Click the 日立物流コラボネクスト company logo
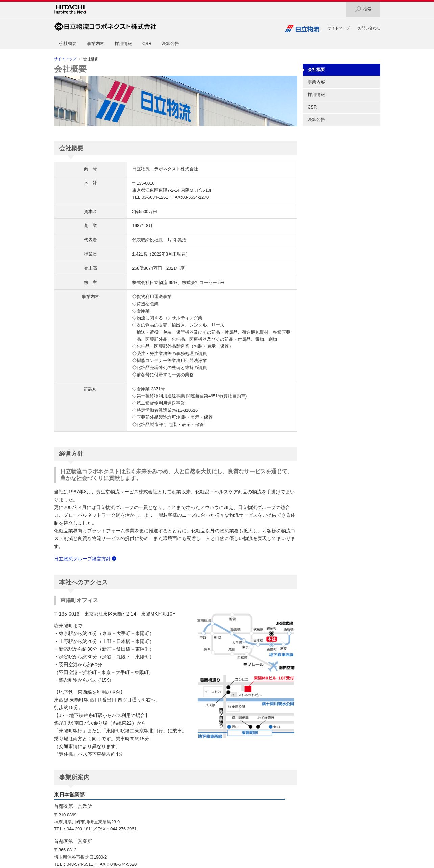The image size is (434, 868). point(105,26)
